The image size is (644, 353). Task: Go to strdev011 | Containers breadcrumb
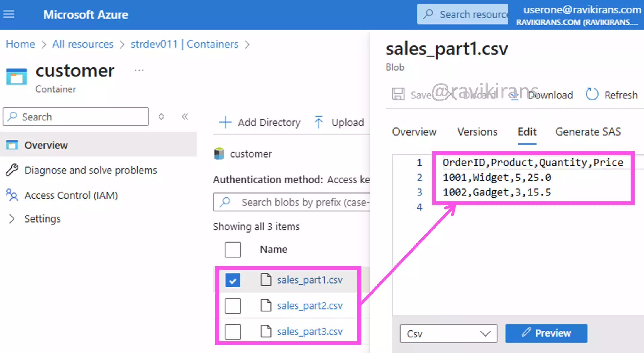[x=184, y=44]
